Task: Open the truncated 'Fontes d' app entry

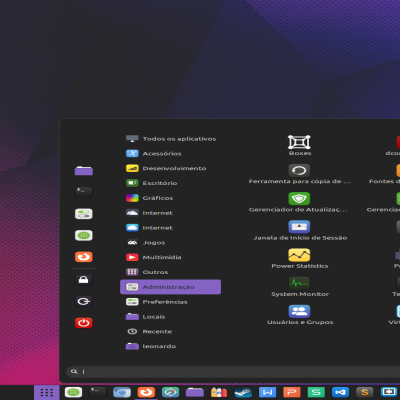Action: 384,174
